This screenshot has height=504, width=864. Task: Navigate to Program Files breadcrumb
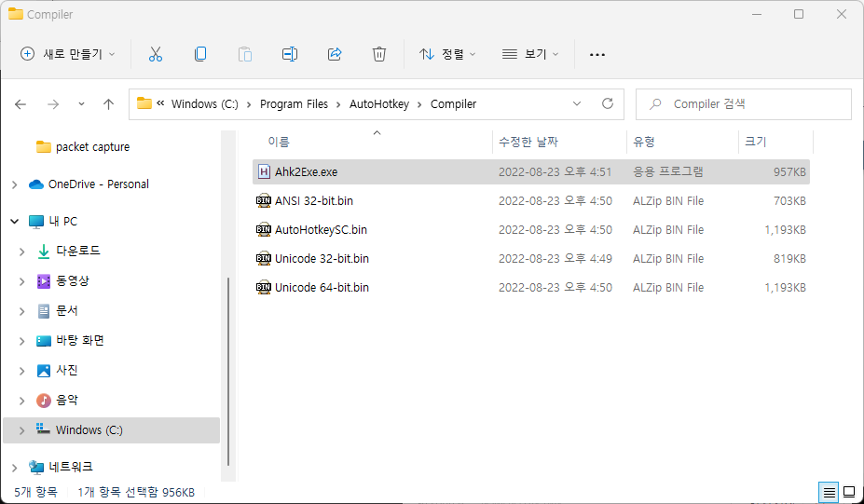click(294, 104)
